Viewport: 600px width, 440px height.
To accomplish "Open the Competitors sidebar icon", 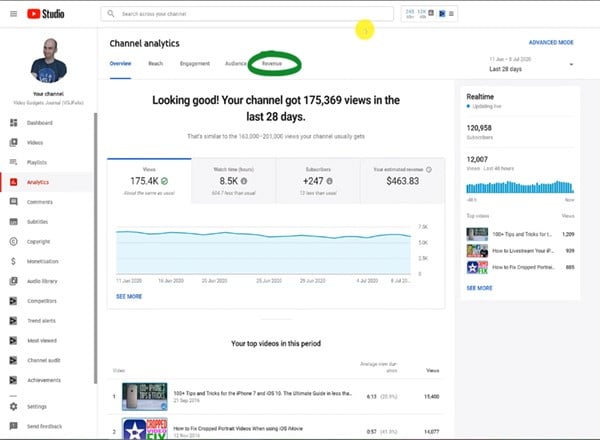I will [x=13, y=301].
